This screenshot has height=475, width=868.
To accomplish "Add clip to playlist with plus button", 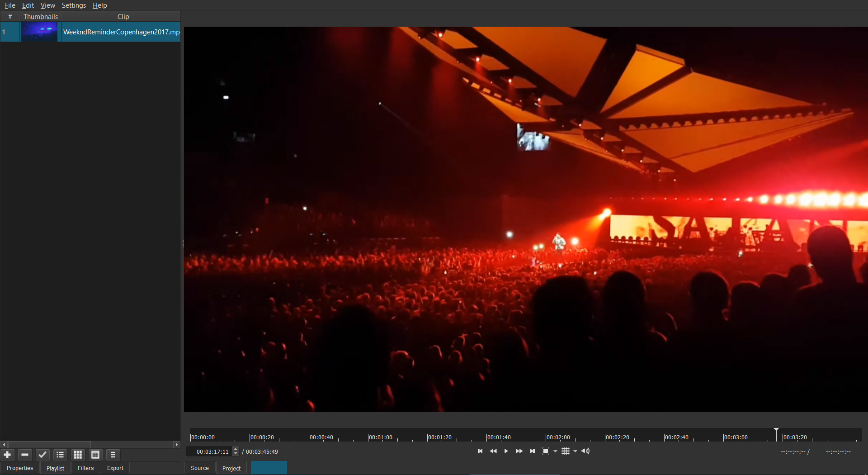I will click(8, 455).
